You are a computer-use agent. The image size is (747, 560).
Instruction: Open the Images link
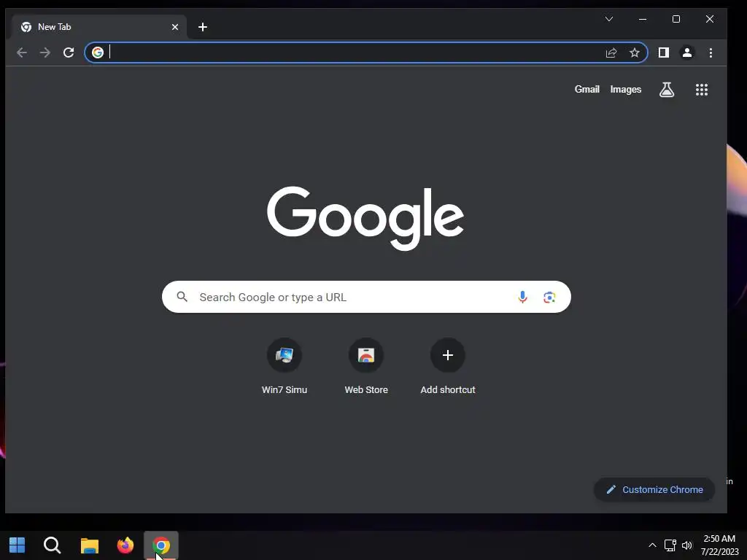point(625,90)
